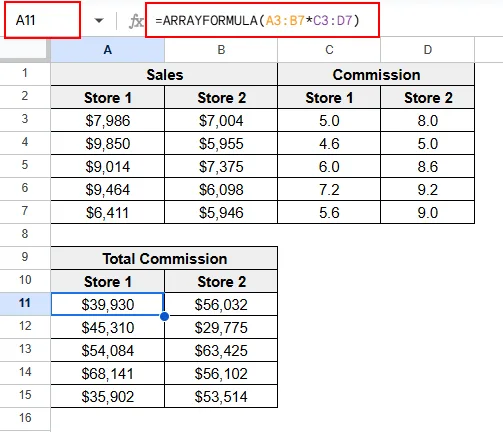Click Store 2 under Total Commission
The height and width of the screenshot is (432, 503).
pos(221,281)
